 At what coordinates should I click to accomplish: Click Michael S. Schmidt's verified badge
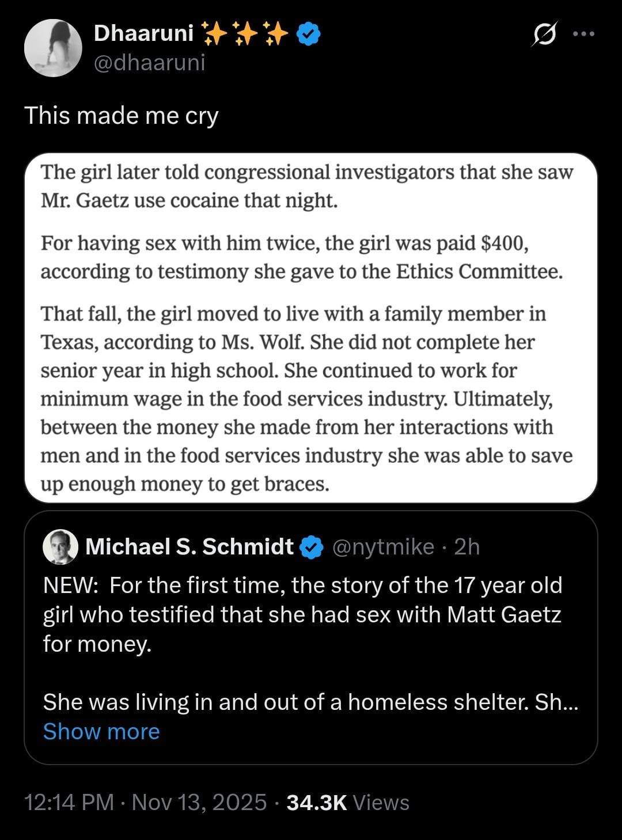pos(313,547)
